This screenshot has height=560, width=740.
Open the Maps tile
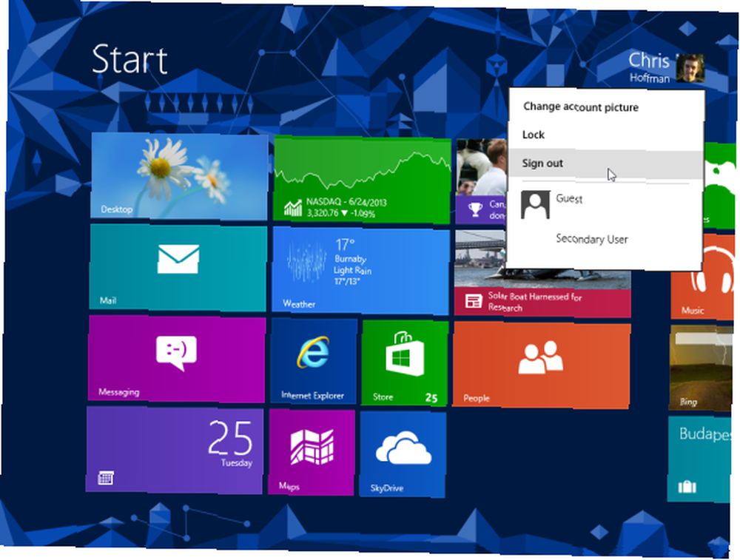[312, 452]
